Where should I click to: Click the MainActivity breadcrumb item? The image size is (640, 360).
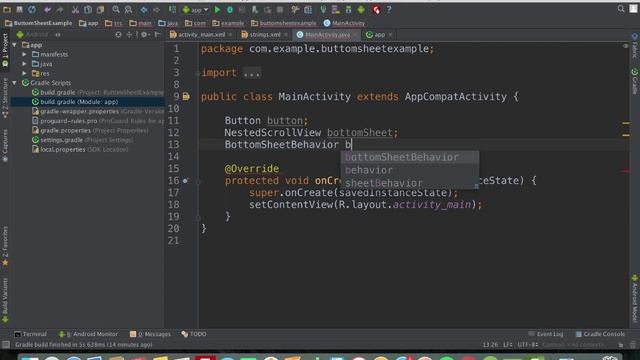point(344,23)
